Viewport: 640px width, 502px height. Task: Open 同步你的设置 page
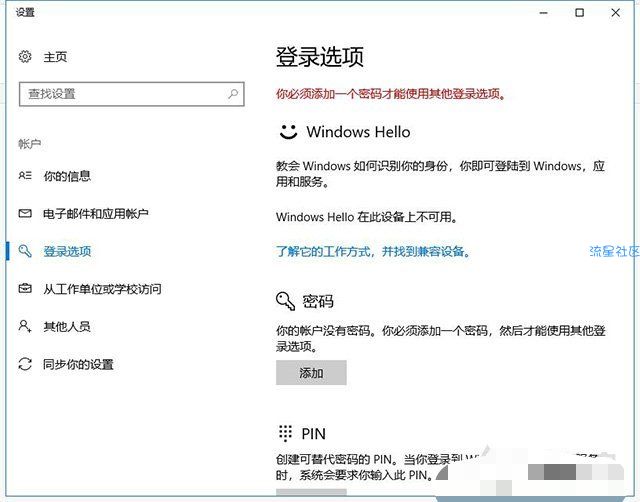(78, 364)
